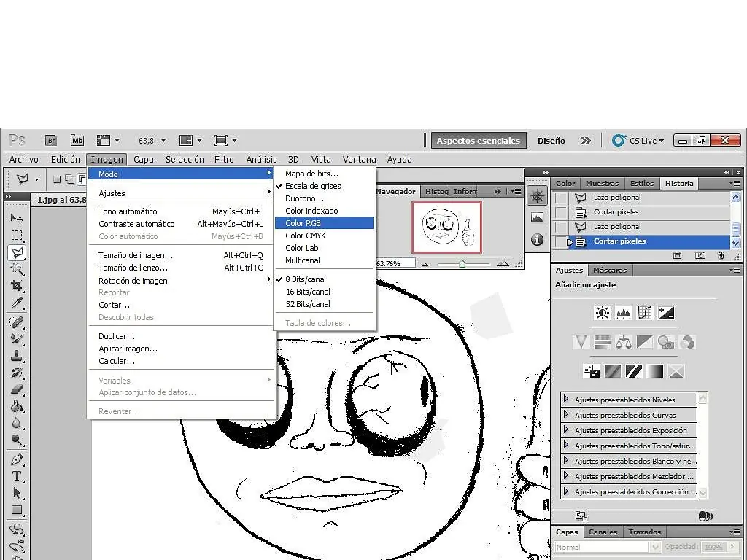Select the Type tool
Screen dimensions: 747x560
click(x=17, y=476)
